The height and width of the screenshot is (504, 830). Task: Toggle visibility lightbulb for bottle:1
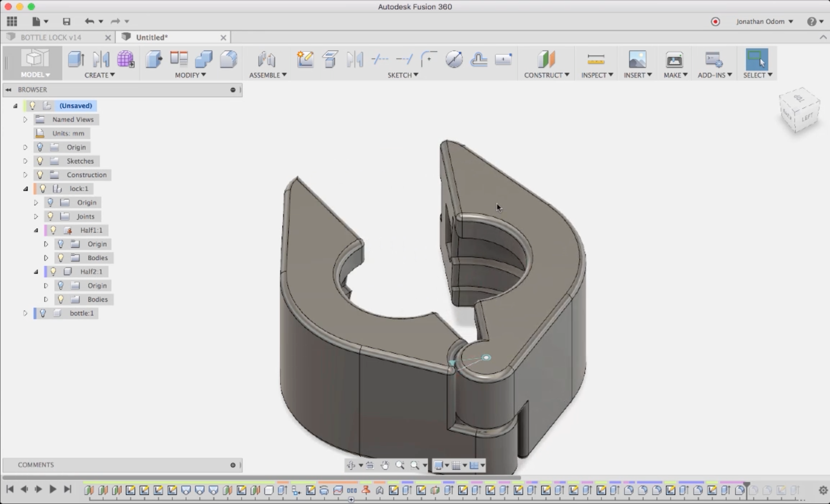tap(43, 313)
